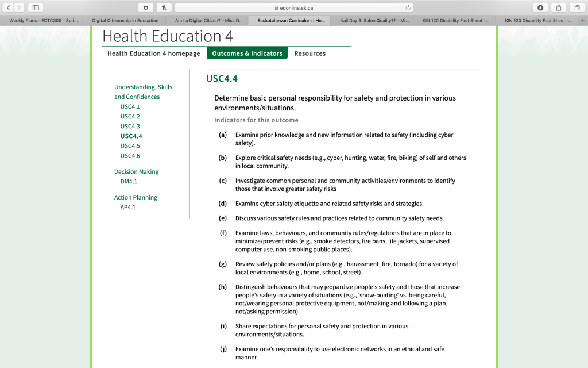The image size is (588, 368).
Task: Click indicator (j) about electronic networks
Action: point(340,353)
